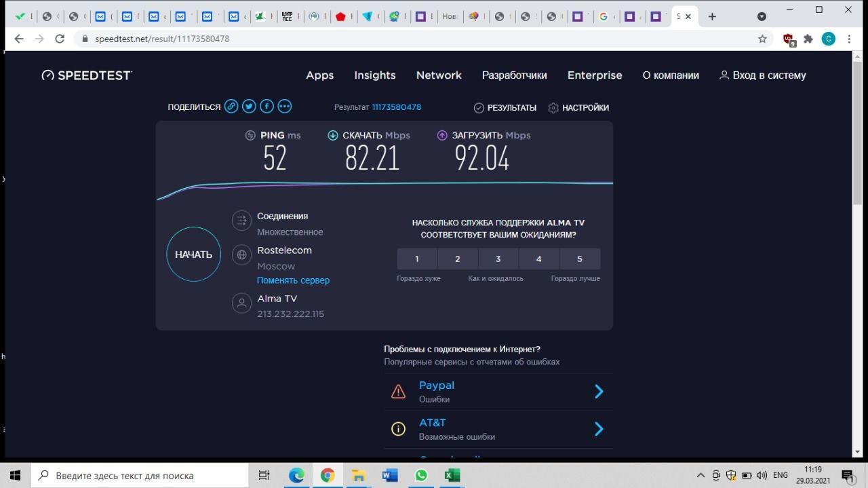Open the Chrome extensions puzzle icon
The image size is (868, 488).
click(808, 39)
